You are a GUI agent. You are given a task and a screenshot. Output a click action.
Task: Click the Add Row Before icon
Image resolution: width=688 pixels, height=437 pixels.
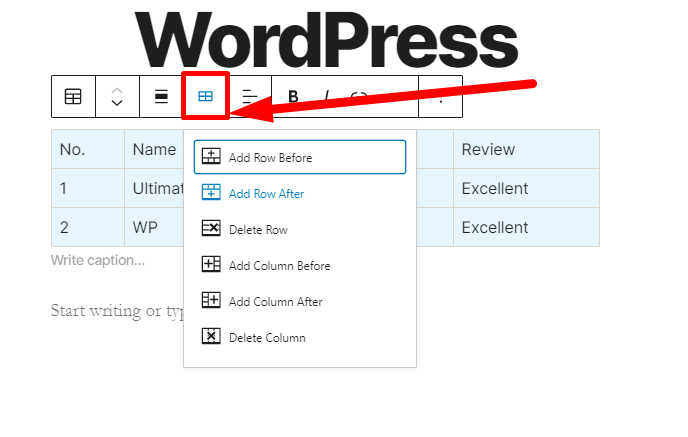click(211, 156)
